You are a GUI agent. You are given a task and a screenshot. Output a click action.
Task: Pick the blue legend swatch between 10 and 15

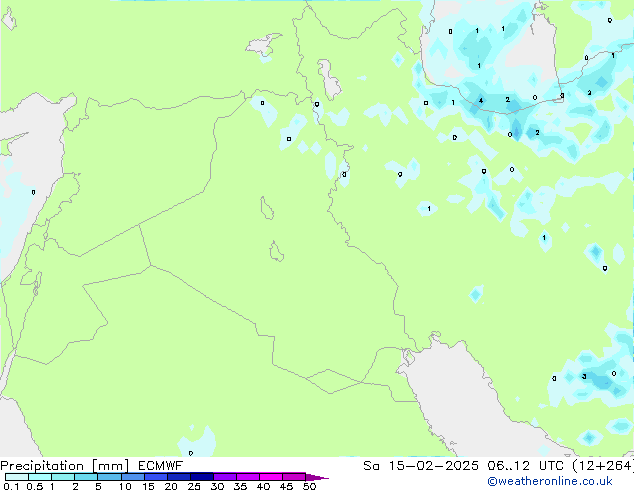pos(132,477)
